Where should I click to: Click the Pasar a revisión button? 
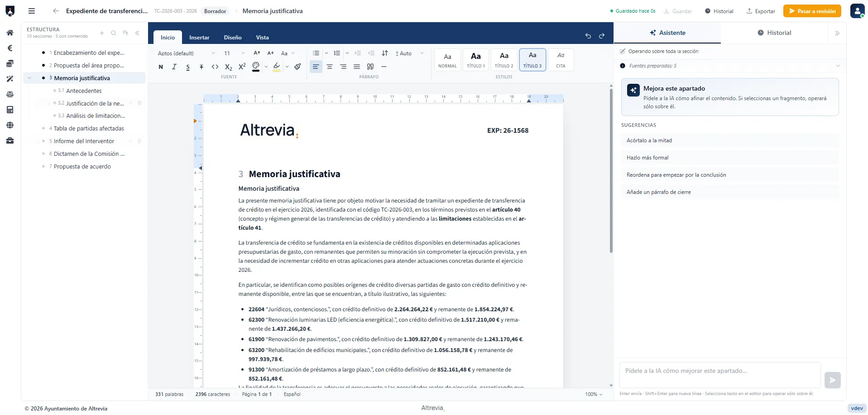point(812,11)
